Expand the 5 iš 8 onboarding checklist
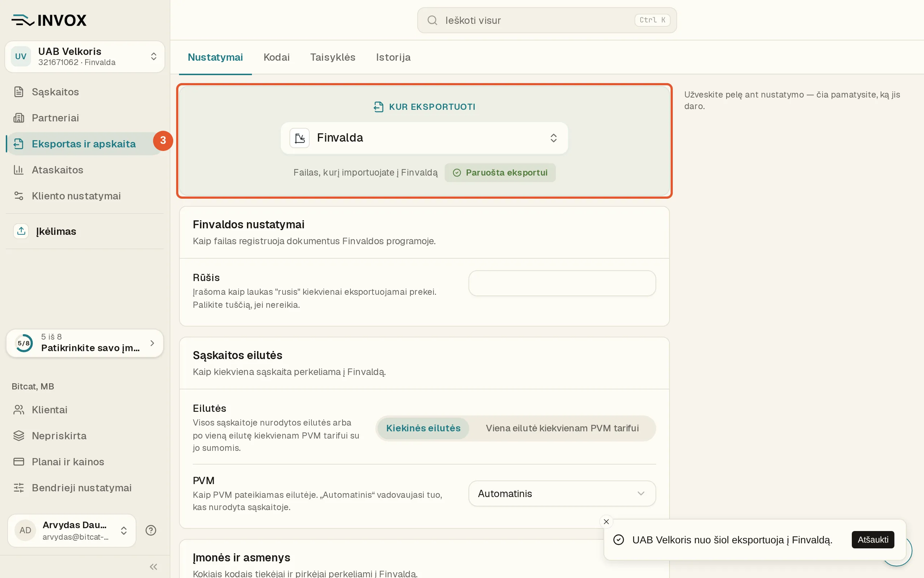The image size is (924, 578). pos(85,343)
